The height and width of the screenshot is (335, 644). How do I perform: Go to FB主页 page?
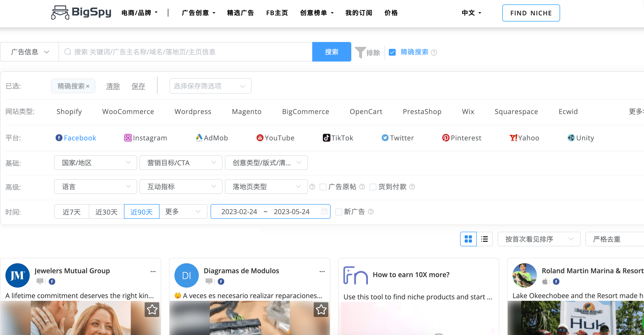click(277, 13)
